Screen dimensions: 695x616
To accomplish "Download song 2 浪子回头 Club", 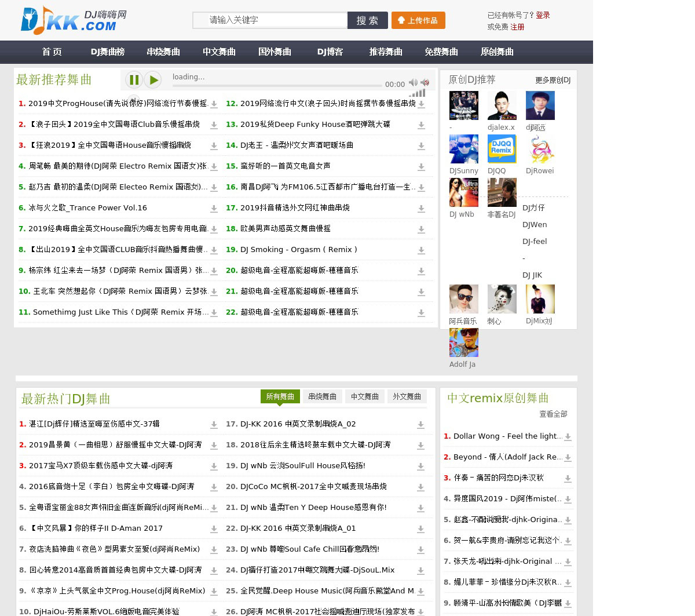I will click(214, 125).
